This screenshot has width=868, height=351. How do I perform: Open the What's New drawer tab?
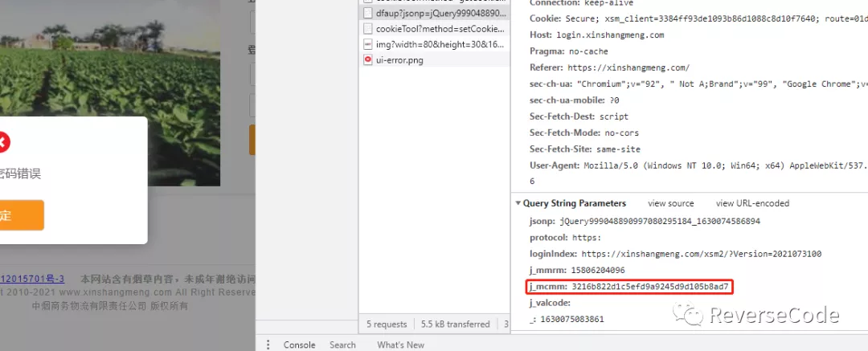(401, 345)
